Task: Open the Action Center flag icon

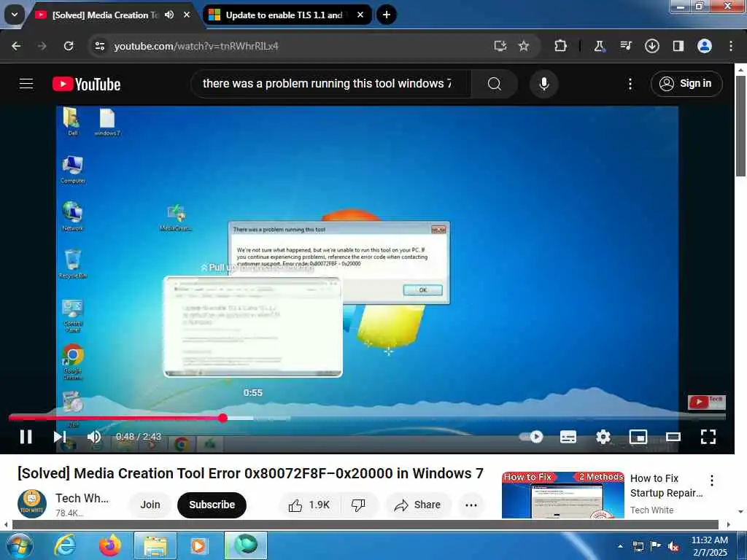Action: [656, 546]
